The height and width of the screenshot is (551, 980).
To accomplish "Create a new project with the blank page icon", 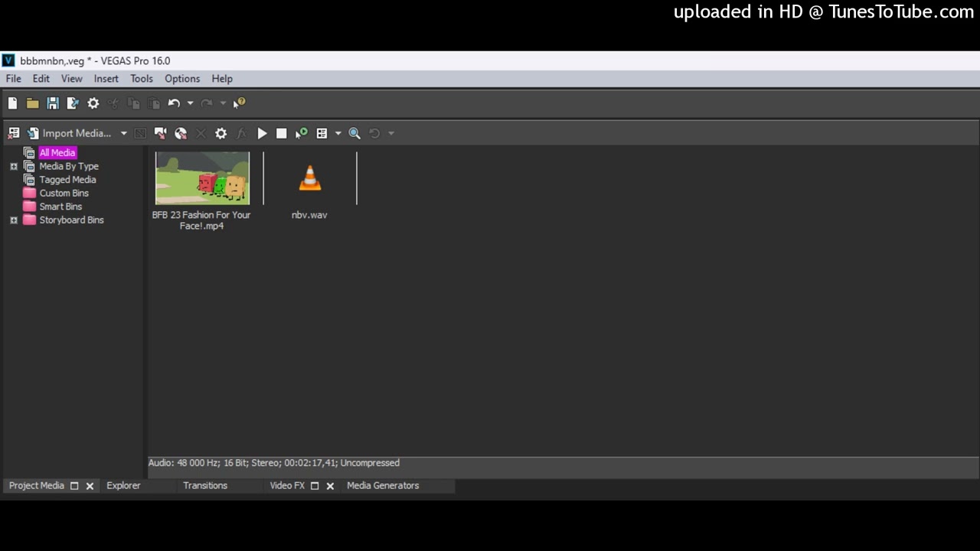I will tap(12, 103).
